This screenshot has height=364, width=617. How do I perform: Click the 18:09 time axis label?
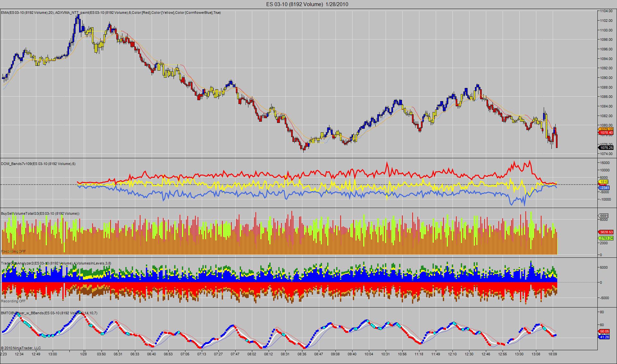click(552, 354)
